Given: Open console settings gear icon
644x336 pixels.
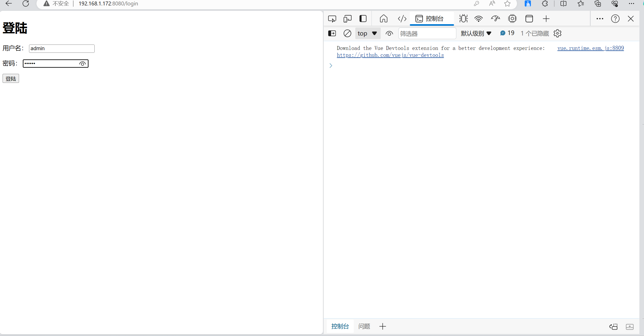Looking at the screenshot, I should click(x=557, y=33).
